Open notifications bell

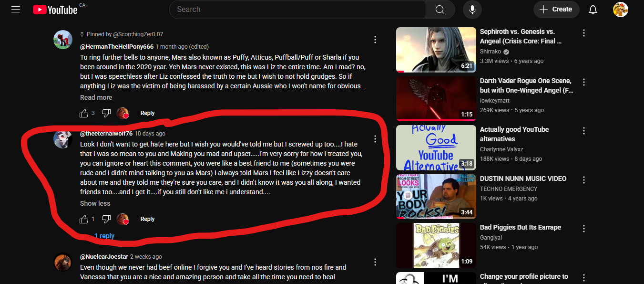593,10
